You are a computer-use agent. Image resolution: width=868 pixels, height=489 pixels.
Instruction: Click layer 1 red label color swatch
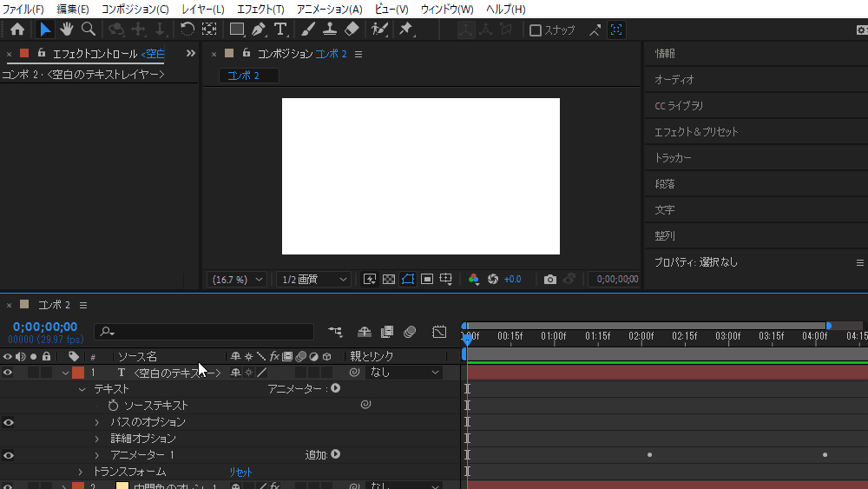point(78,373)
